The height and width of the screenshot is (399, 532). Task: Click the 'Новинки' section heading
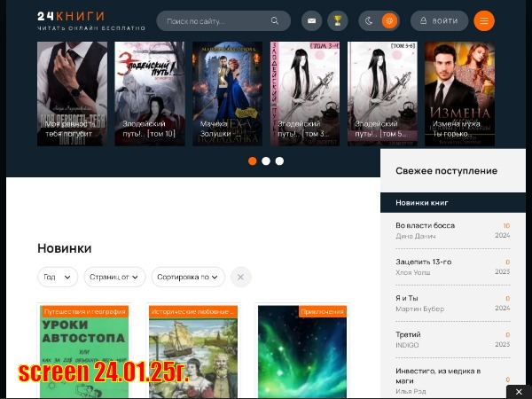65,248
